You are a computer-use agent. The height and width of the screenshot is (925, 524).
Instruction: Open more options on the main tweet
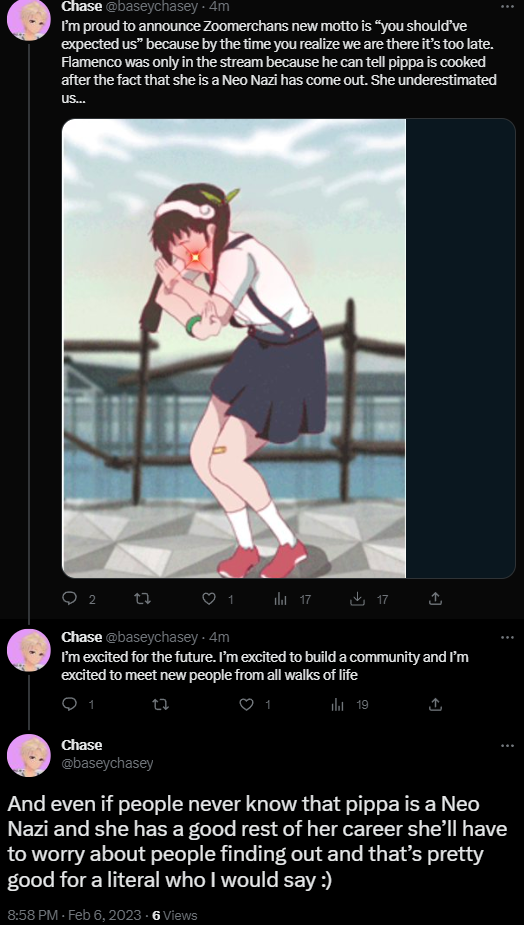(x=507, y=746)
